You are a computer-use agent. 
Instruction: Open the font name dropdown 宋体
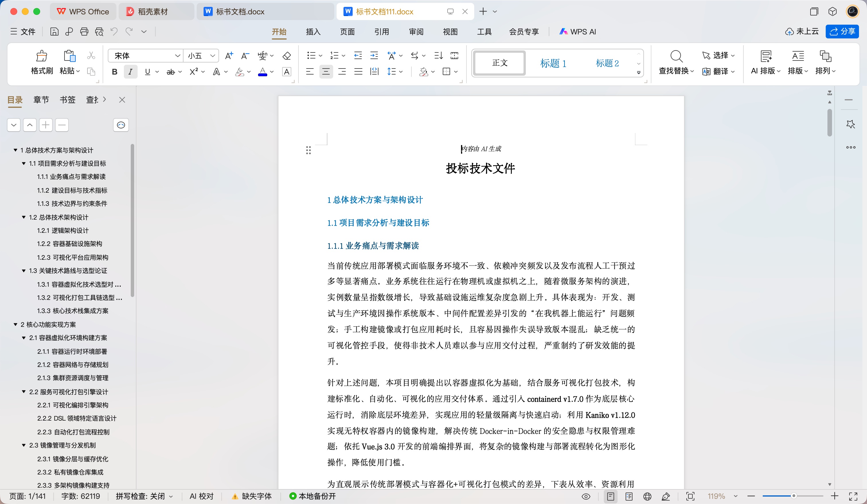click(177, 55)
